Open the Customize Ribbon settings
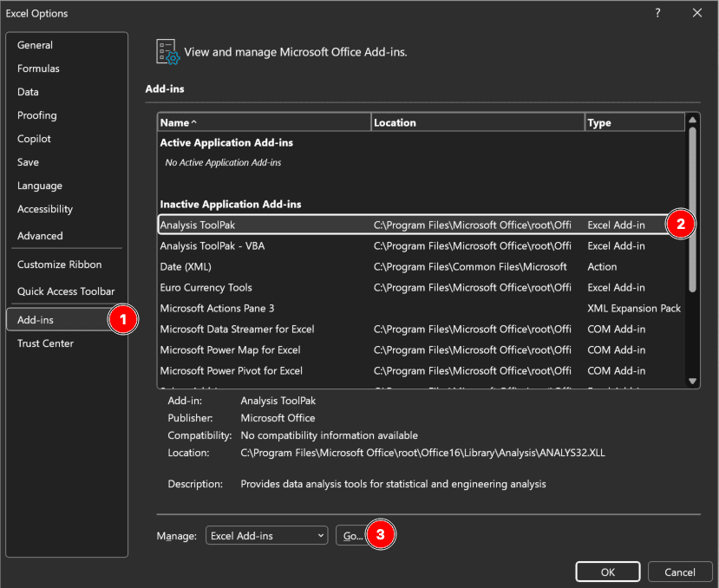The width and height of the screenshot is (719, 588). click(x=59, y=264)
